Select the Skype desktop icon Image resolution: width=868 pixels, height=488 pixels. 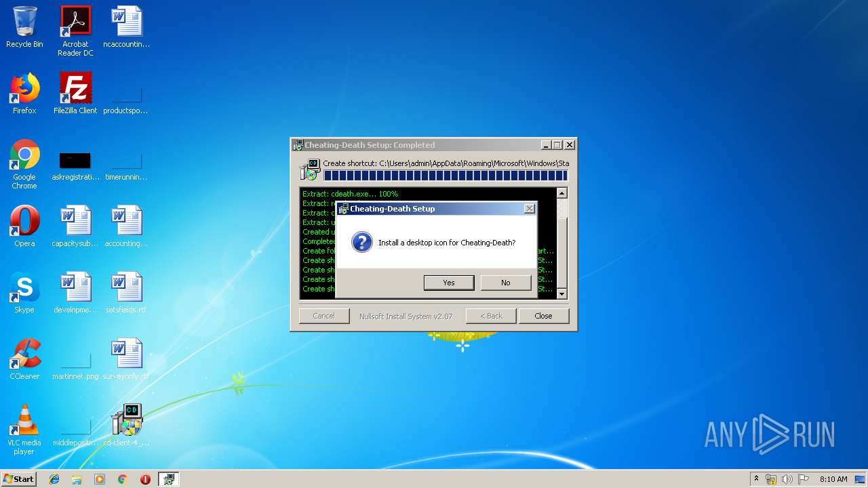[24, 293]
